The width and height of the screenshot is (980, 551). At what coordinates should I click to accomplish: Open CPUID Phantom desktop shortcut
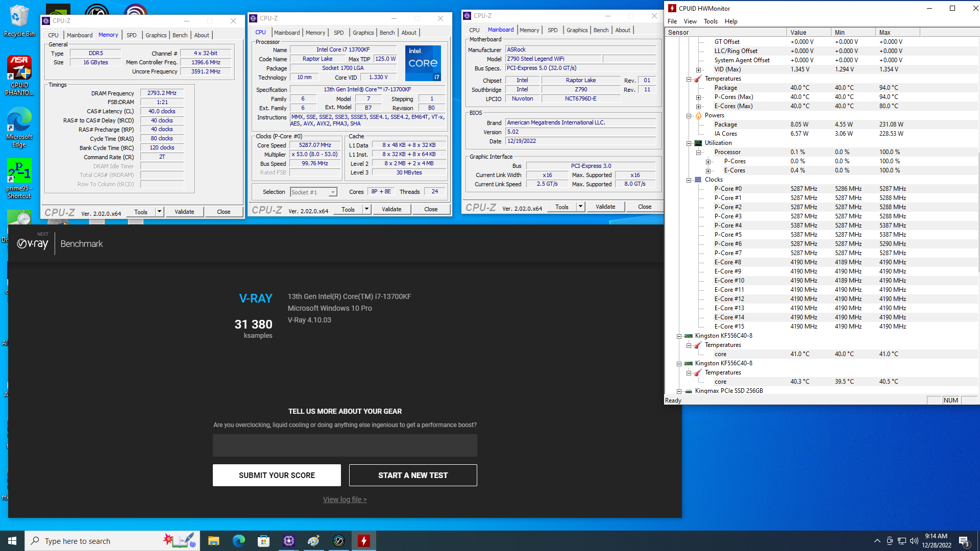coord(19,75)
